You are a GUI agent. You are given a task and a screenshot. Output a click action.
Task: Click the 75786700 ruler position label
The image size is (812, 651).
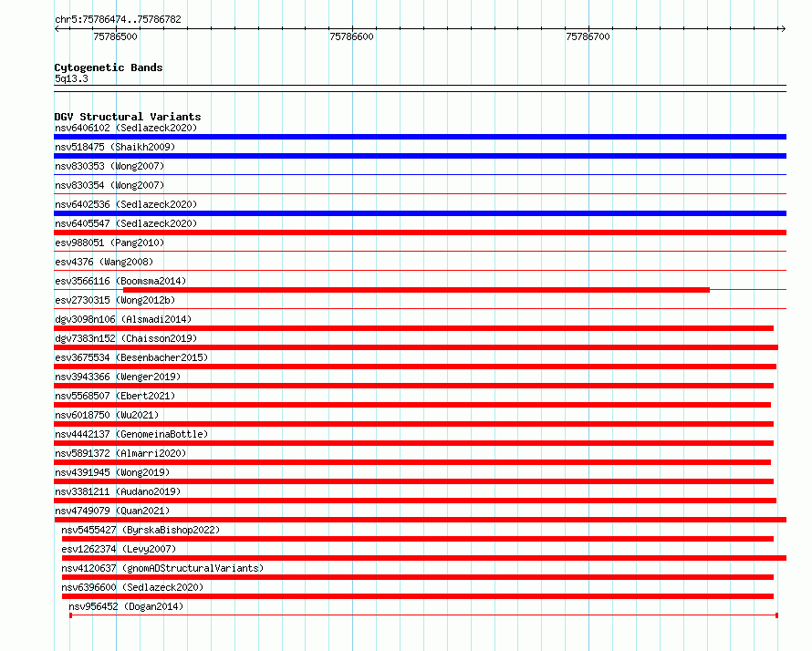[x=588, y=36]
